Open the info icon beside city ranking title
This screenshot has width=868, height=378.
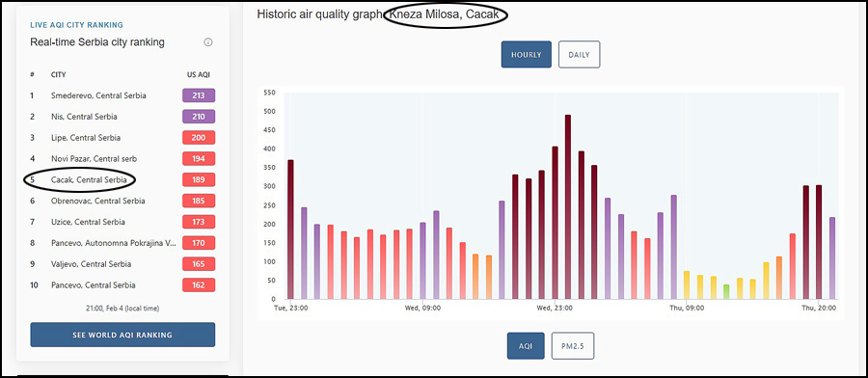pyautogui.click(x=208, y=42)
